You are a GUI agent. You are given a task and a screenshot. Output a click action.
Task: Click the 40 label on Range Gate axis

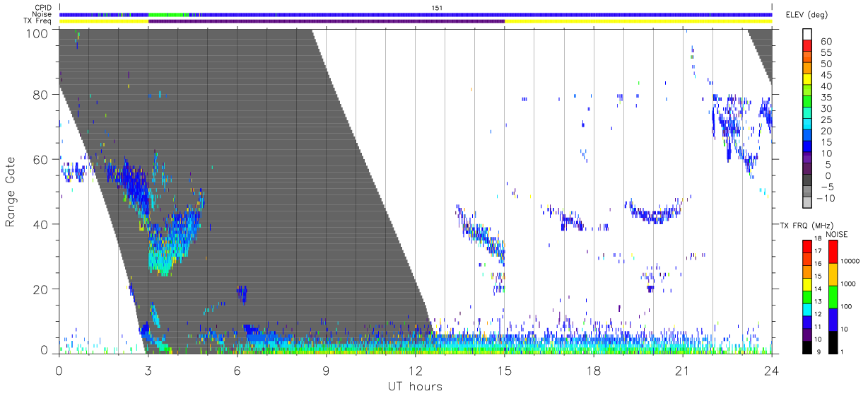(x=41, y=224)
